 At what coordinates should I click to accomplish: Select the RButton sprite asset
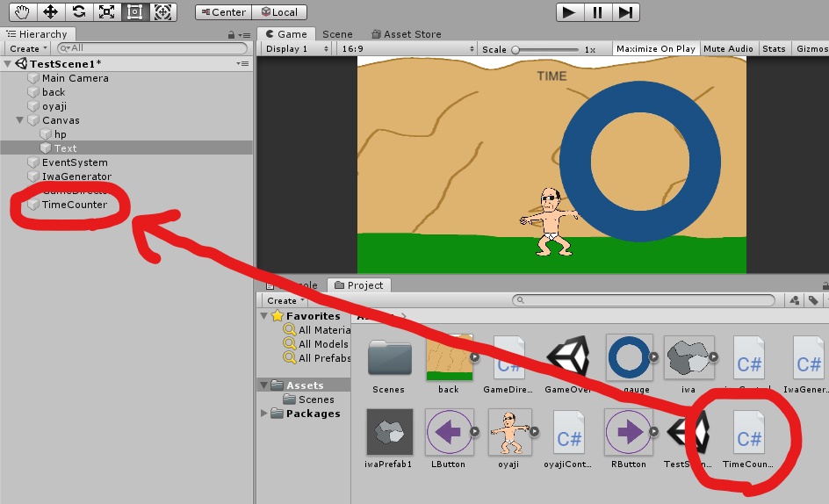629,439
